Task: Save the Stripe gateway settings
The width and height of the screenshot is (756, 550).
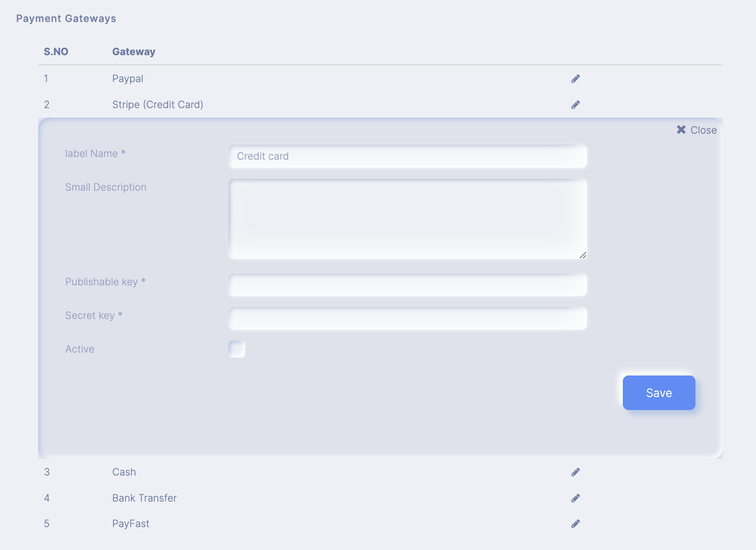Action: 659,393
